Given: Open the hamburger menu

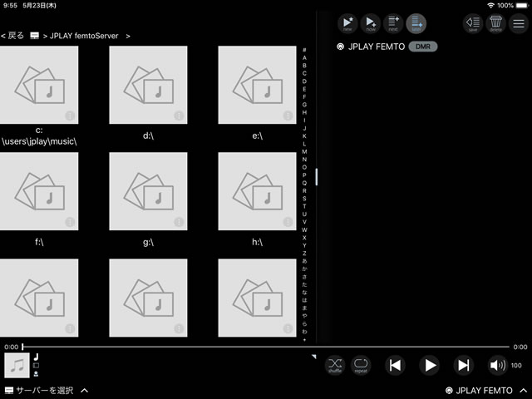Looking at the screenshot, I should tap(519, 23).
